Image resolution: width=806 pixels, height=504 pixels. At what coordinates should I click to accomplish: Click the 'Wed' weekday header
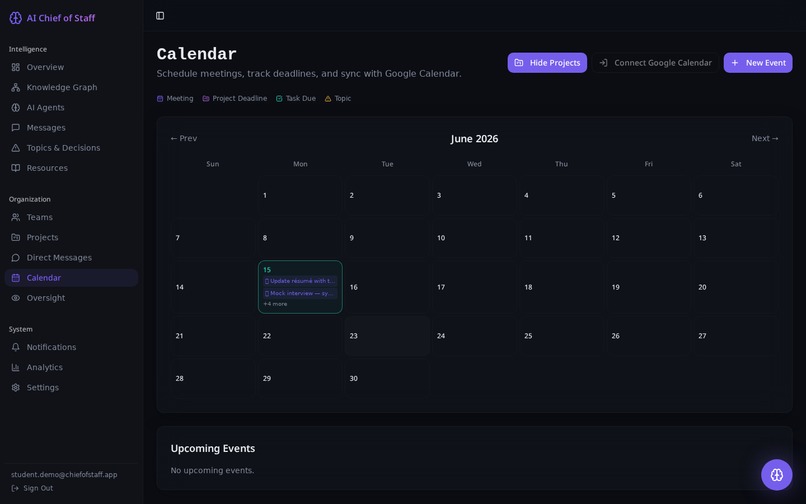point(474,164)
